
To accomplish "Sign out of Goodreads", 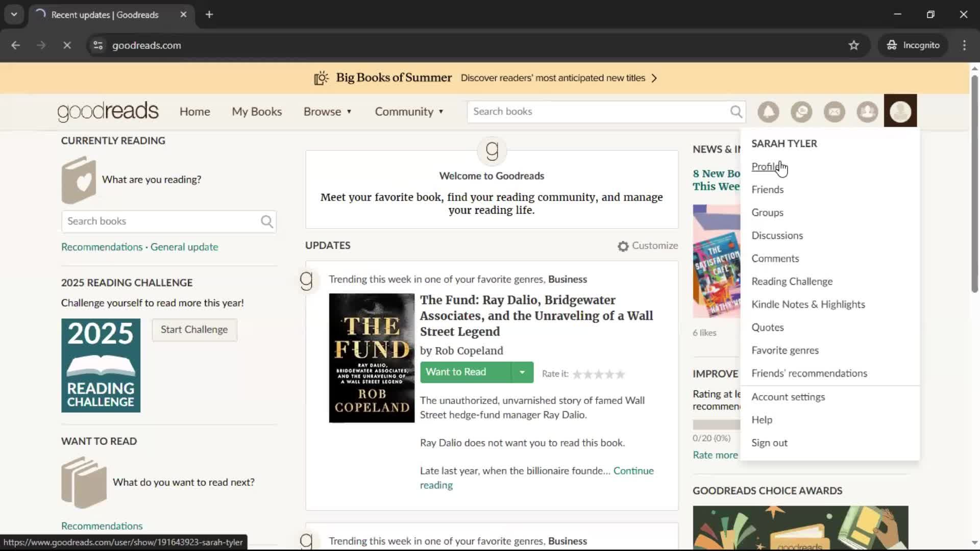I will click(770, 443).
